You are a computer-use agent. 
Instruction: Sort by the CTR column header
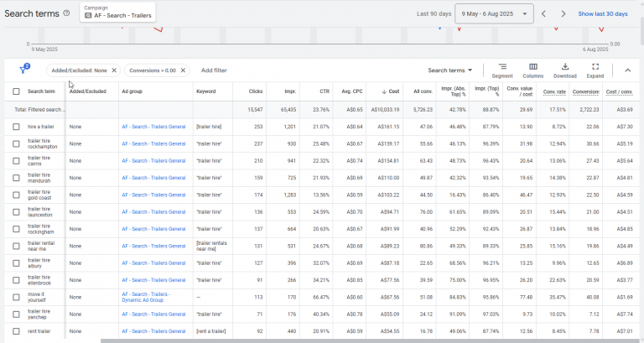point(325,91)
